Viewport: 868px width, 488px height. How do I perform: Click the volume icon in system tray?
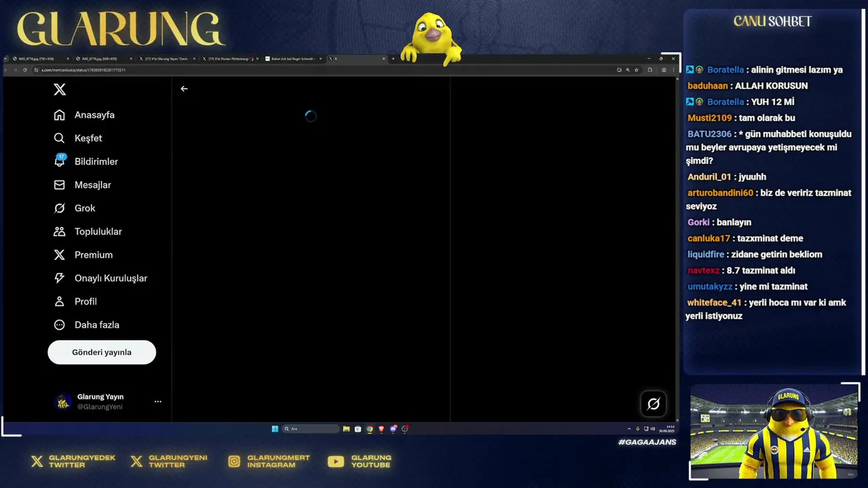(x=652, y=428)
